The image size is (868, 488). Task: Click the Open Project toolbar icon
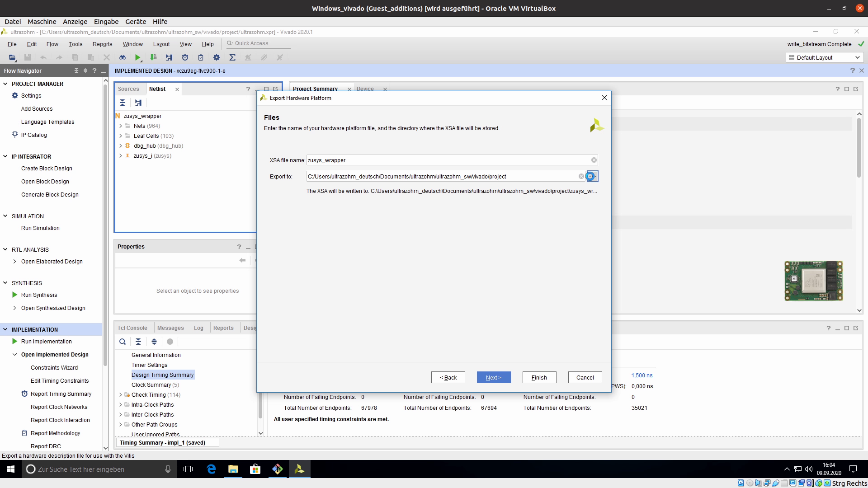coord(12,57)
